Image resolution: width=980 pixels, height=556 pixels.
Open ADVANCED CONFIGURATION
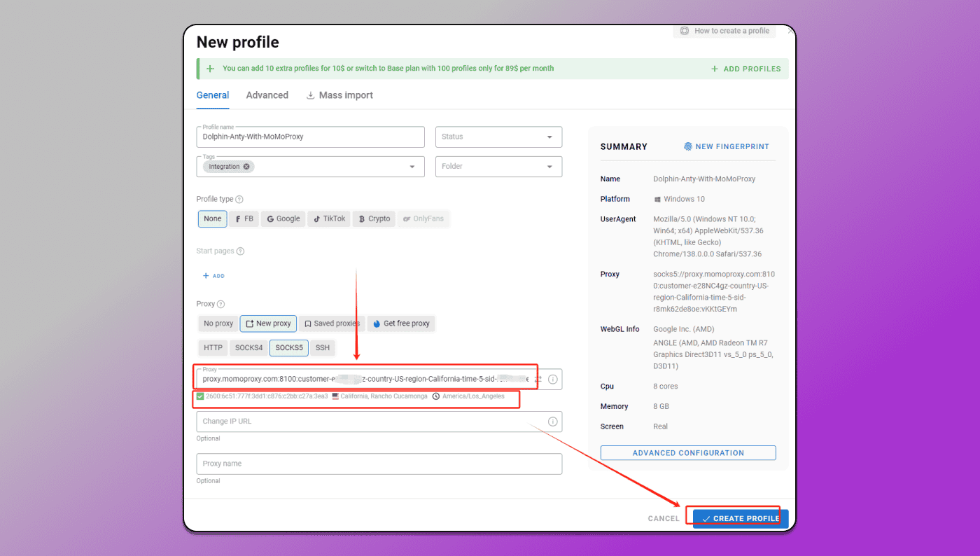pos(688,453)
